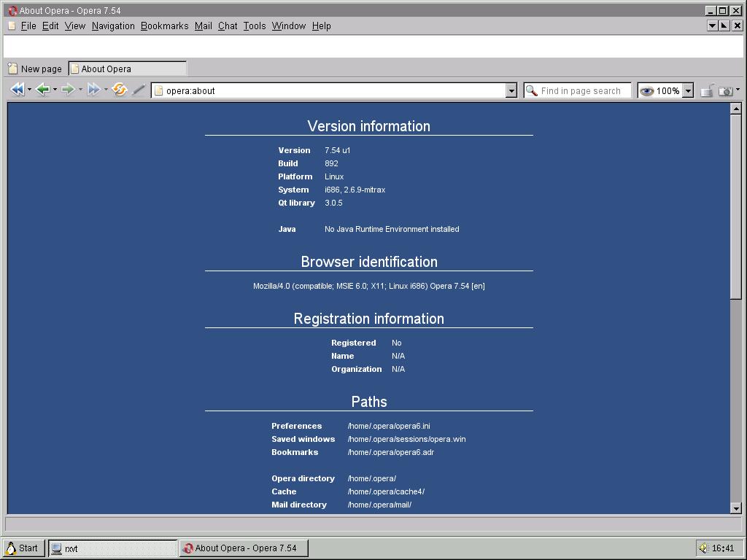Viewport: 747px width, 560px height.
Task: Click cache path /home/.opera/cache4/
Action: [x=386, y=491]
